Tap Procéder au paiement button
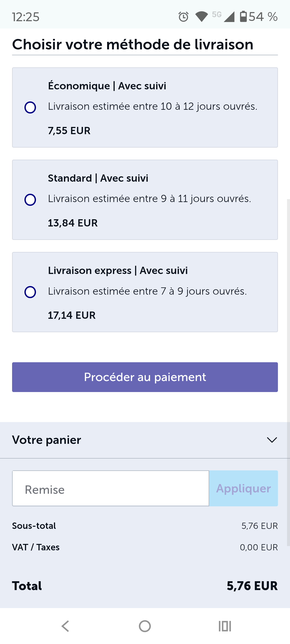 (145, 377)
